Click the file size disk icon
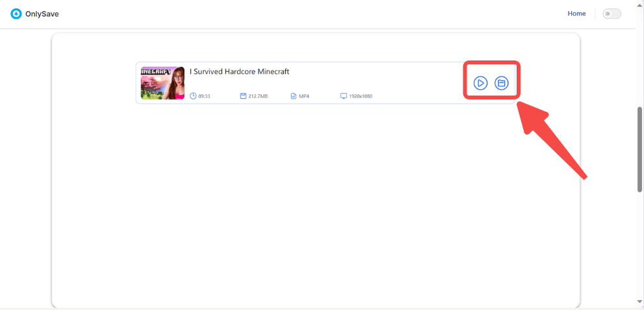Viewport: 644px width, 310px height. [243, 96]
